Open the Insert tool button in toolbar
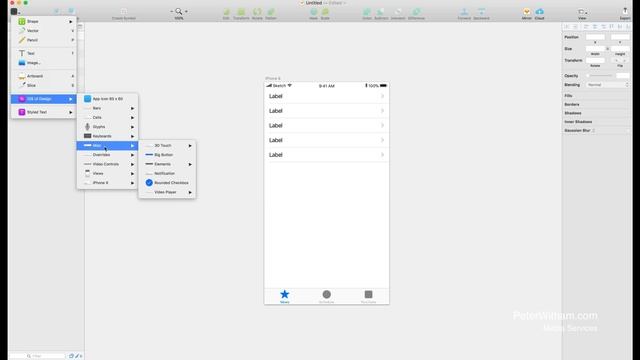Screen dimensions: 640x360 [15, 11]
